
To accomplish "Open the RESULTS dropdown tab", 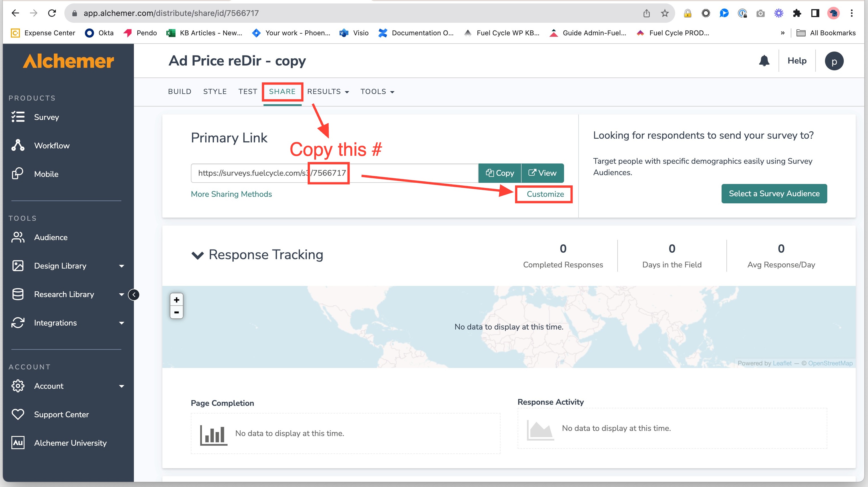I will coord(328,92).
